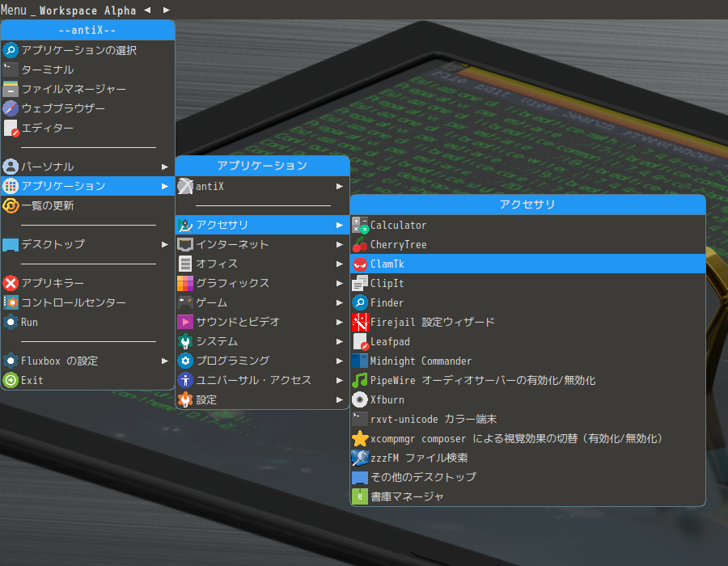728x566 pixels.
Task: Click the rxvt-unicode terminal icon
Action: [360, 420]
